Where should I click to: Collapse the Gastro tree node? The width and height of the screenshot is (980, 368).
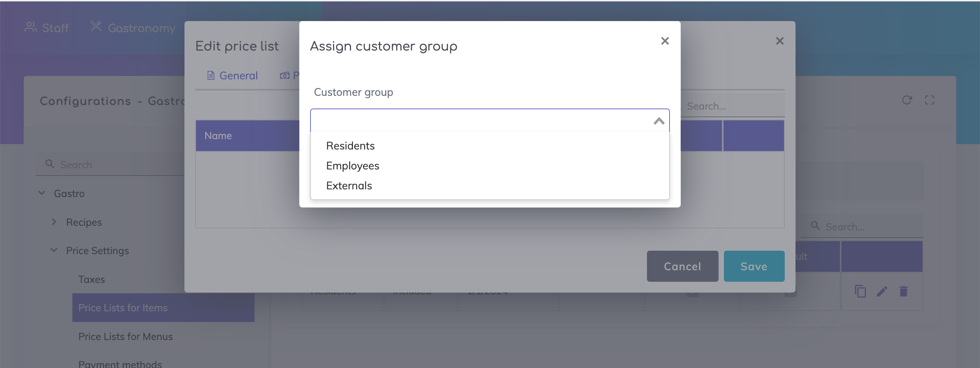pos(42,193)
